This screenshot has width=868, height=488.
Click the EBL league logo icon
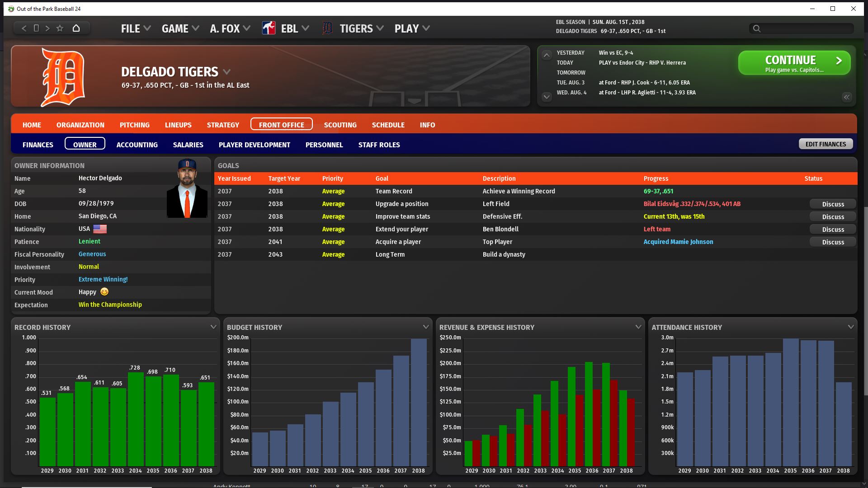[269, 28]
